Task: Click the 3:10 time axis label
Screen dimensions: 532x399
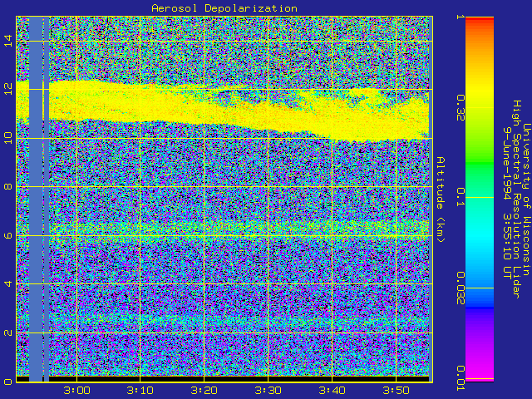Action: (140, 391)
